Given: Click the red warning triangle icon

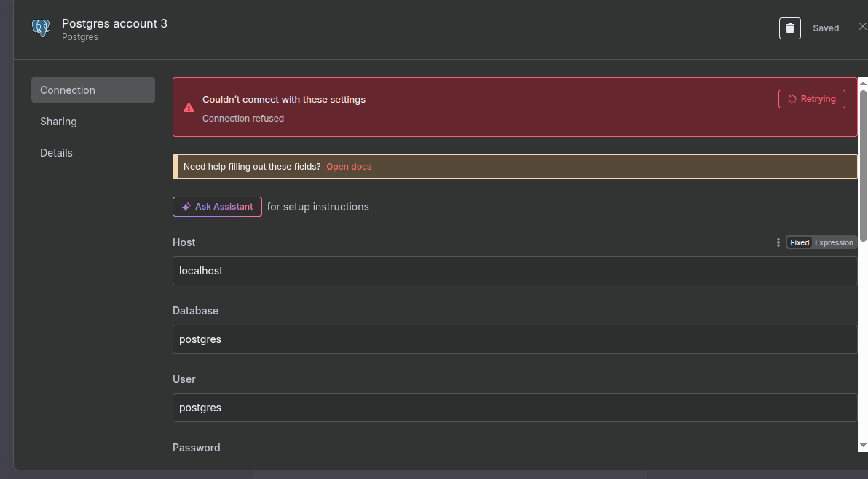Looking at the screenshot, I should click(x=189, y=107).
